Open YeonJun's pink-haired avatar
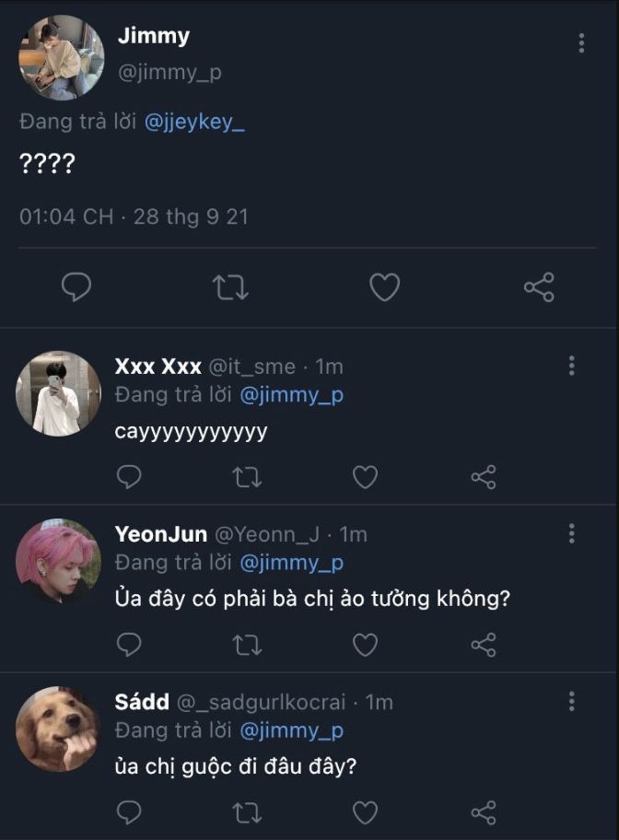The image size is (619, 840). point(58,561)
